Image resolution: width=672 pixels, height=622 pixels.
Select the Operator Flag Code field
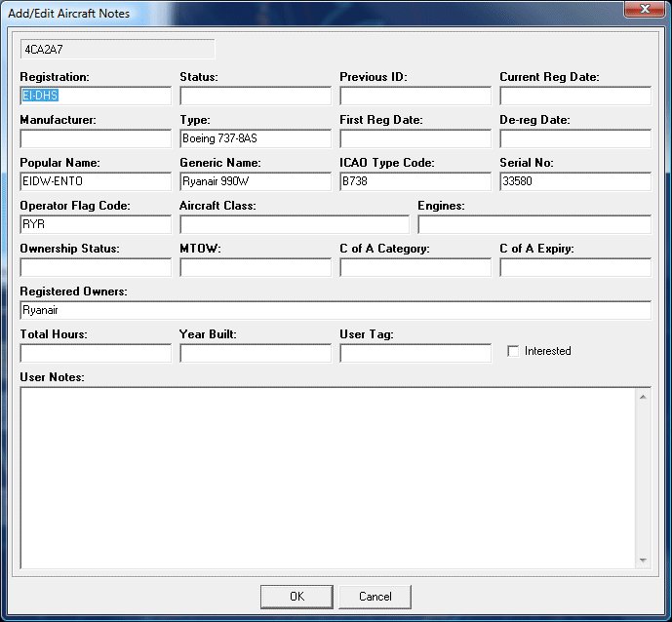[x=96, y=224]
